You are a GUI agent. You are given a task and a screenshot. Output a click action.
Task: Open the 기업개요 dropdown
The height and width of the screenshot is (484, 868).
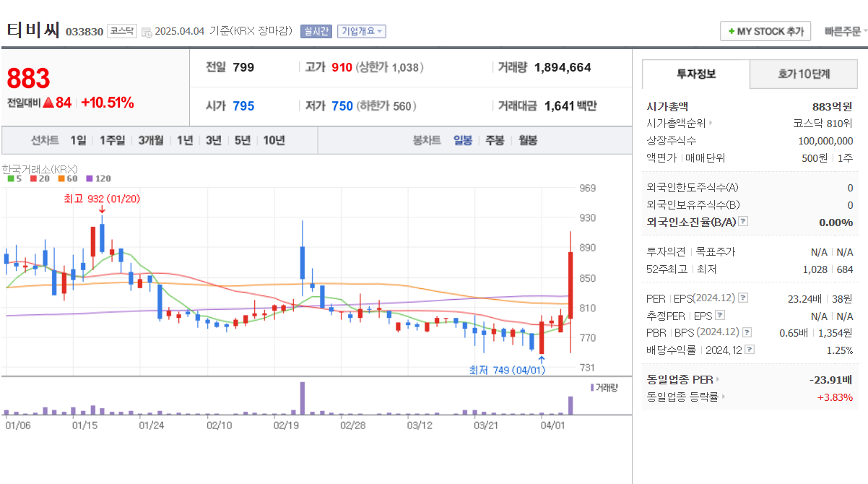[362, 31]
